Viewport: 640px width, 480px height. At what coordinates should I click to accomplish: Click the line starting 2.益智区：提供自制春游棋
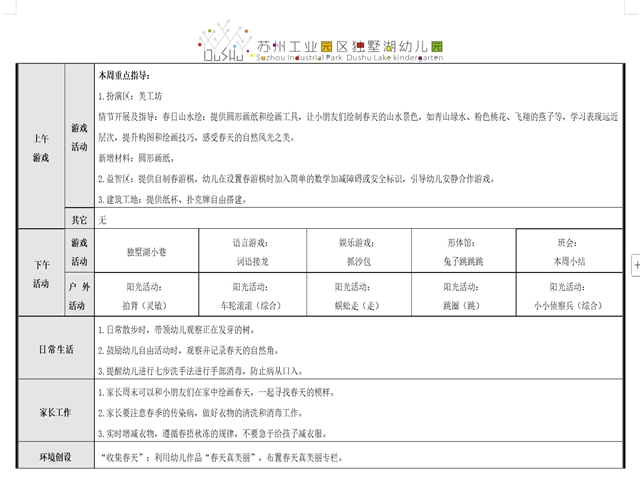coord(296,179)
